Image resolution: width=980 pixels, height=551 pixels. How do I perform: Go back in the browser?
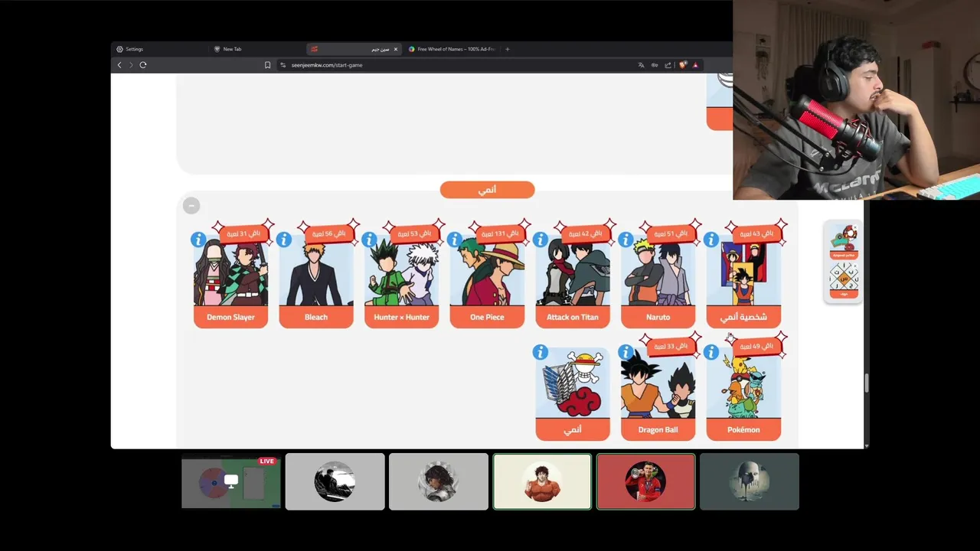[119, 65]
